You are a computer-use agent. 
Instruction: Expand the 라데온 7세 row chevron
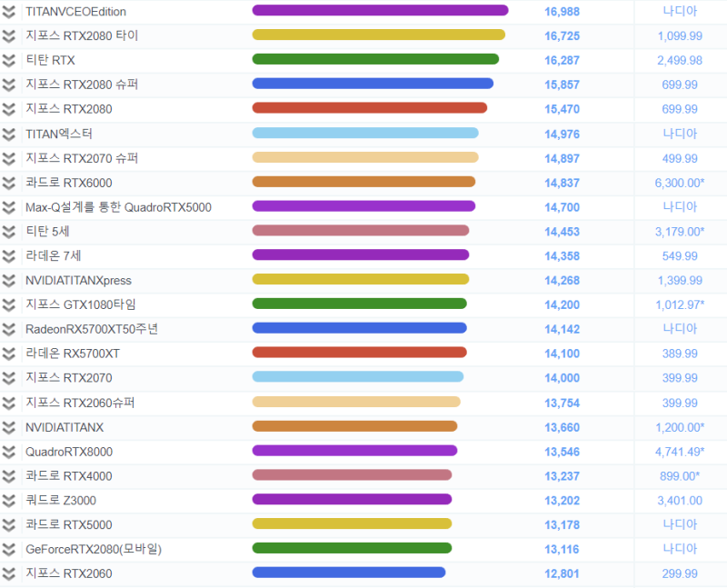coord(9,256)
